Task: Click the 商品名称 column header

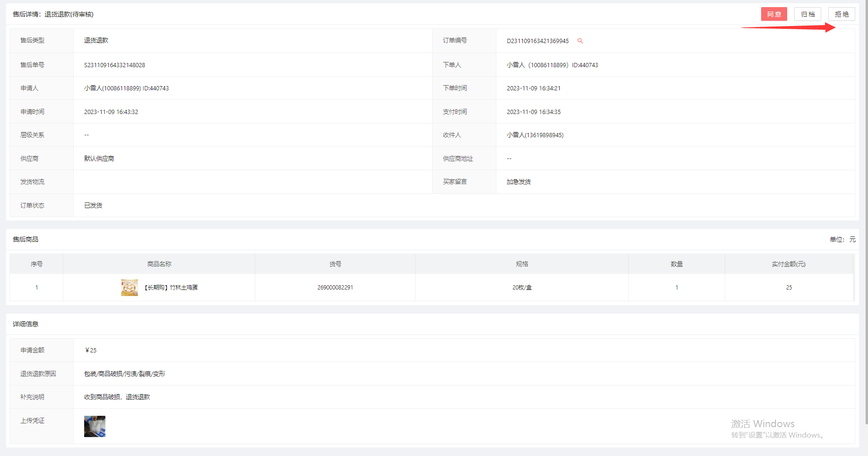Action: pos(159,264)
